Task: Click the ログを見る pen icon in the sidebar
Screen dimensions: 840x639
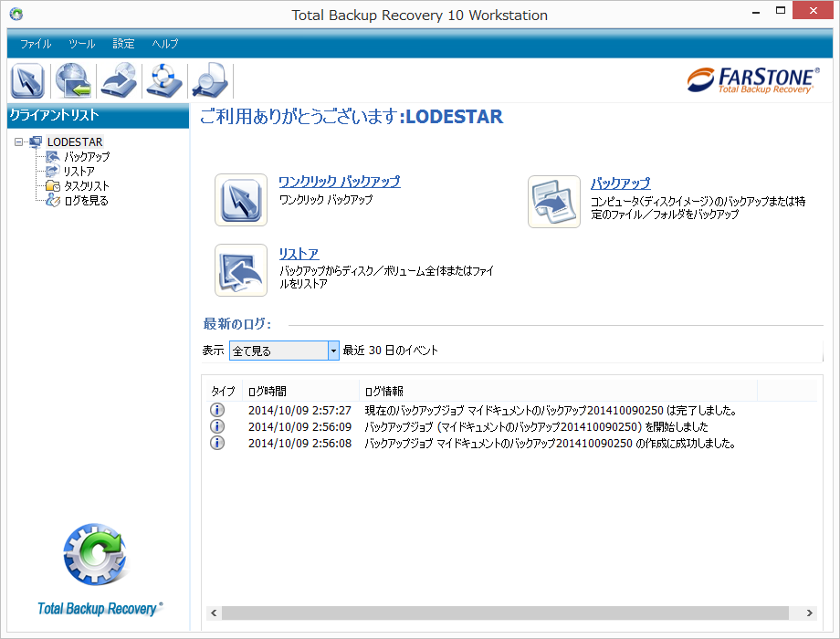Action: pyautogui.click(x=52, y=200)
